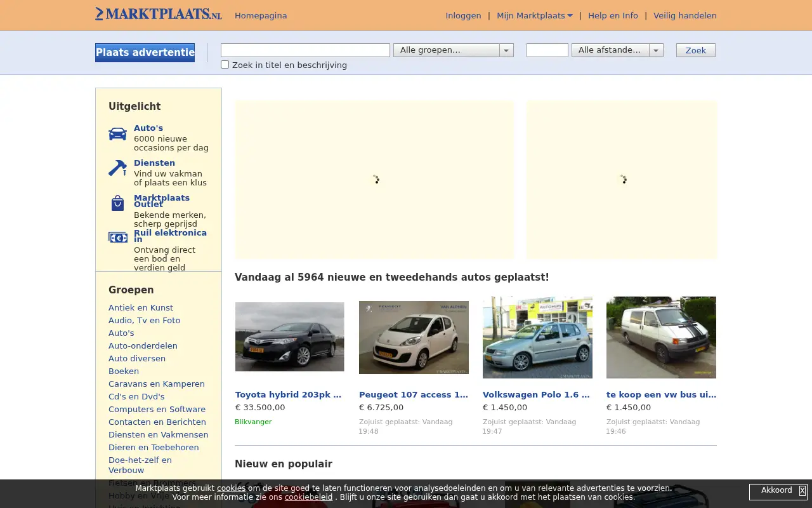Screen dimensions: 812x508
Task: Open the Toyota hybrid car thumbnail
Action: point(290,337)
